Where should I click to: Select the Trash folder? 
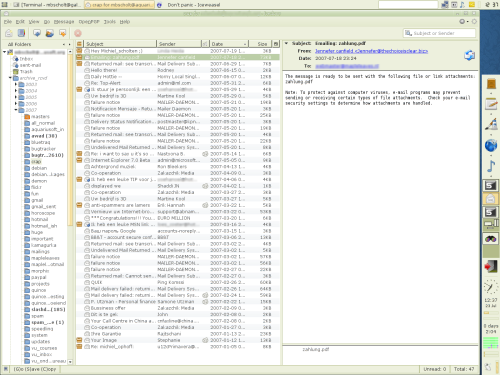26,71
